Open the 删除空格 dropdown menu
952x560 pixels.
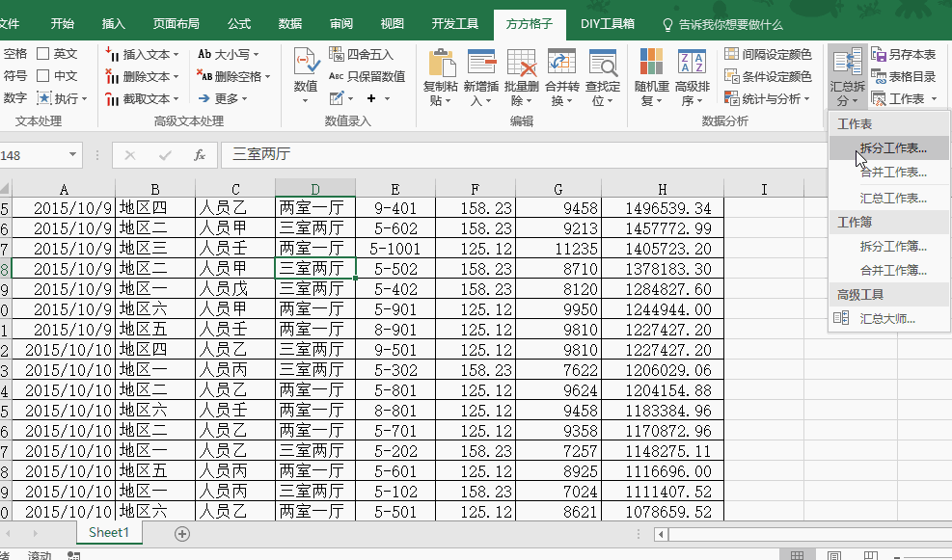pos(267,77)
